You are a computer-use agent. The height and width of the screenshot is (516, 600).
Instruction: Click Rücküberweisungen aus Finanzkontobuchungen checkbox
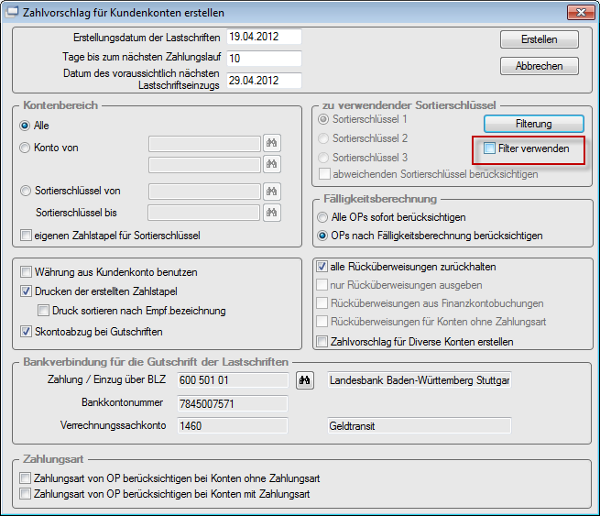[x=322, y=303]
